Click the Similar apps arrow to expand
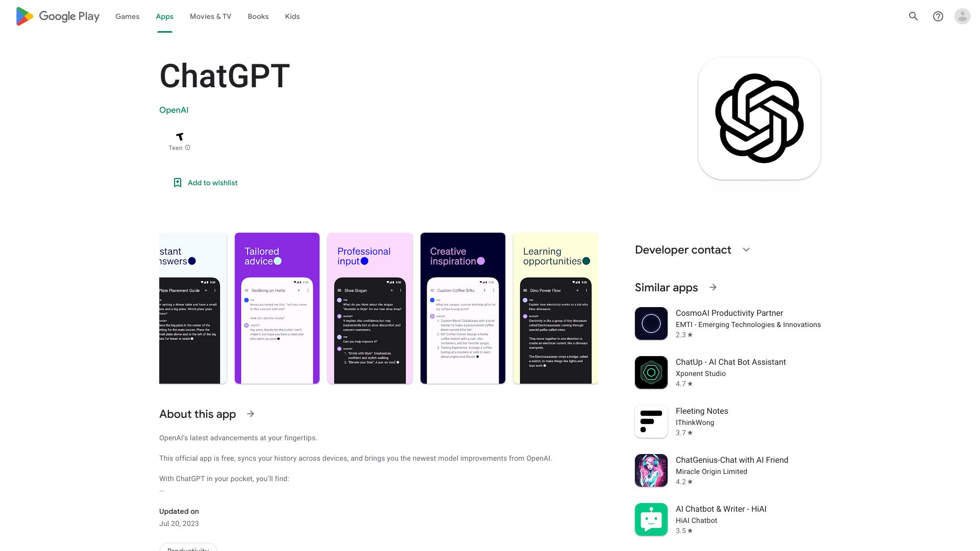Screen dimensions: 980x551 click(x=713, y=287)
